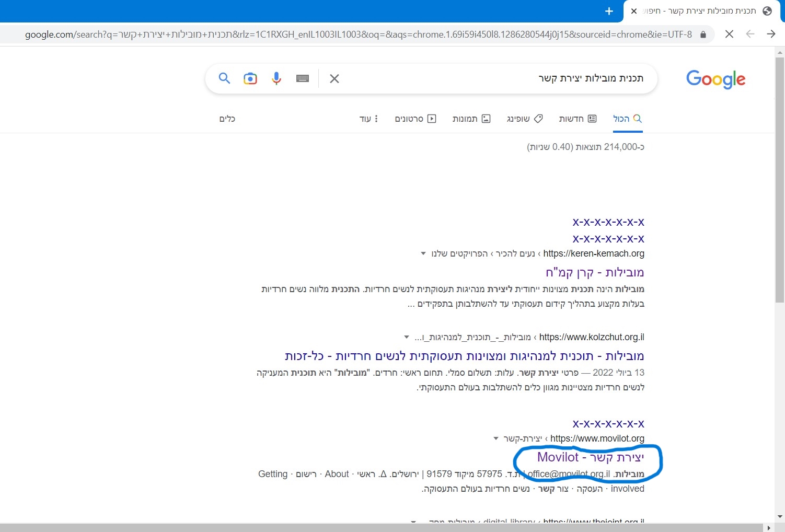Open Google Lens image search camera icon
This screenshot has height=532, width=785.
click(x=250, y=78)
